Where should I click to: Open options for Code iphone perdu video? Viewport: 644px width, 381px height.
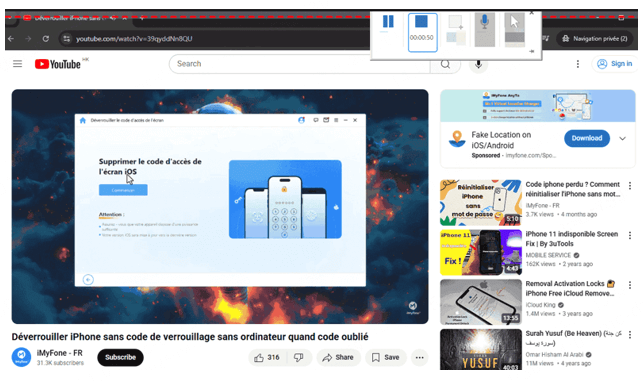click(629, 186)
